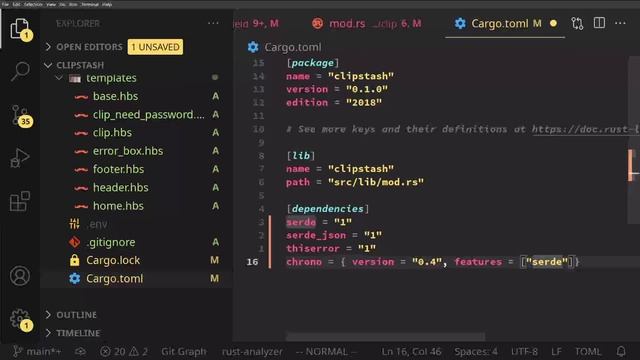Click the Cargo.toml breadcrumb label

pos(293,47)
